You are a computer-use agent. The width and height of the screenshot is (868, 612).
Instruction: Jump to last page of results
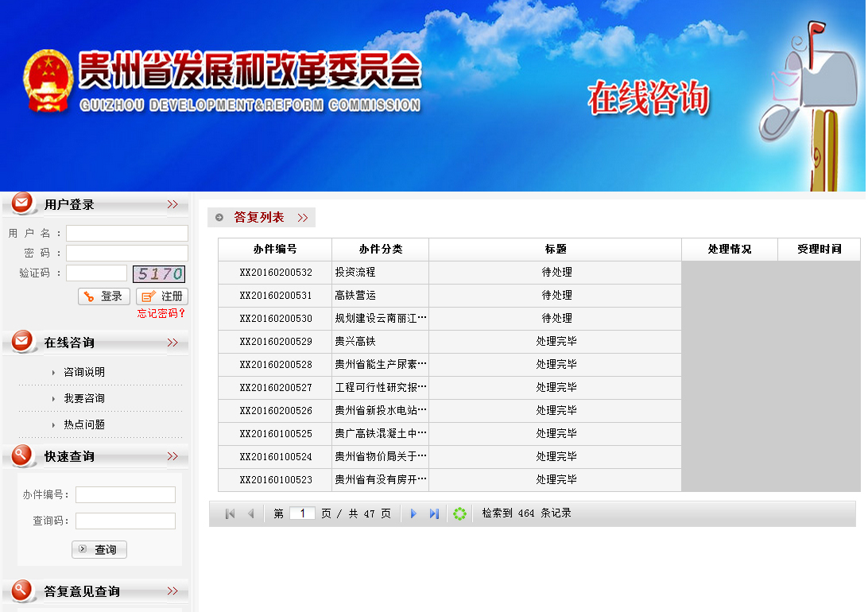click(x=434, y=514)
